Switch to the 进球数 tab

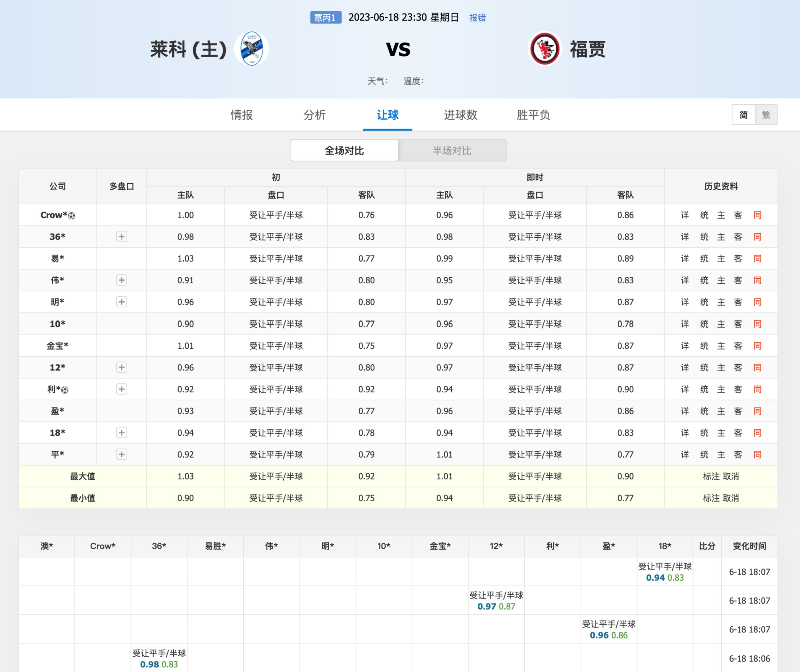pyautogui.click(x=460, y=115)
